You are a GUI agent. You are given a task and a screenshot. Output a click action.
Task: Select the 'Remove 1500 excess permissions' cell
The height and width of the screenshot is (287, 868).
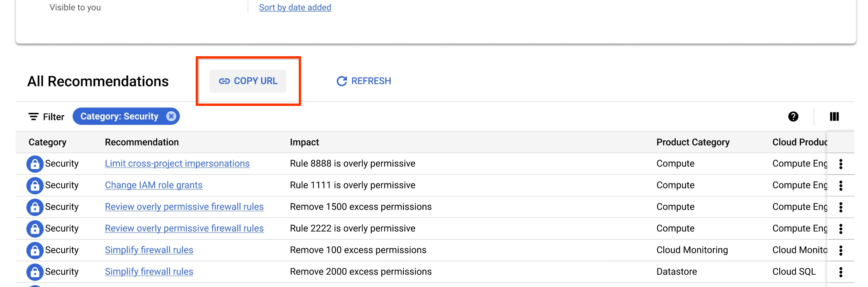(361, 207)
